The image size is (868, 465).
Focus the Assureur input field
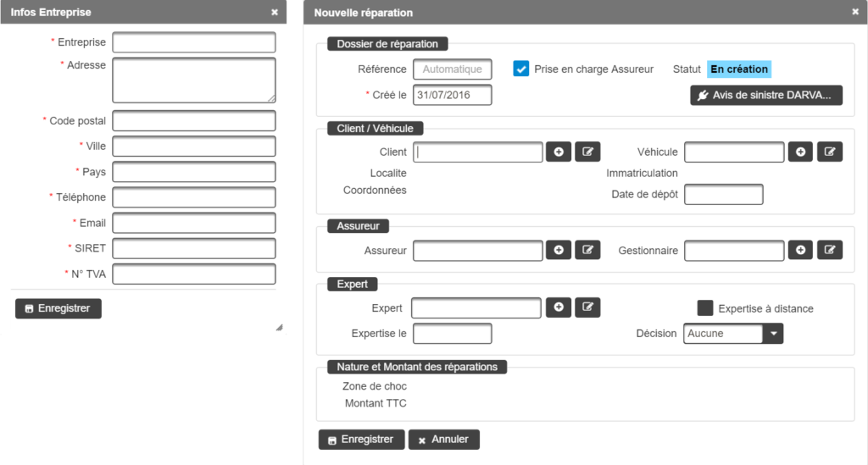pos(478,251)
